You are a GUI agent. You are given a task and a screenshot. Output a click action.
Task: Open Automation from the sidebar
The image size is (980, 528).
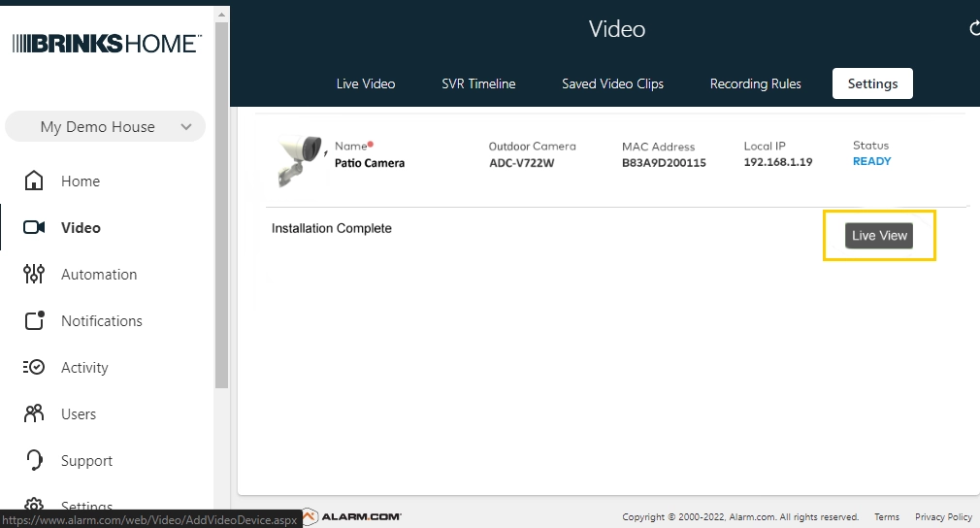click(99, 275)
